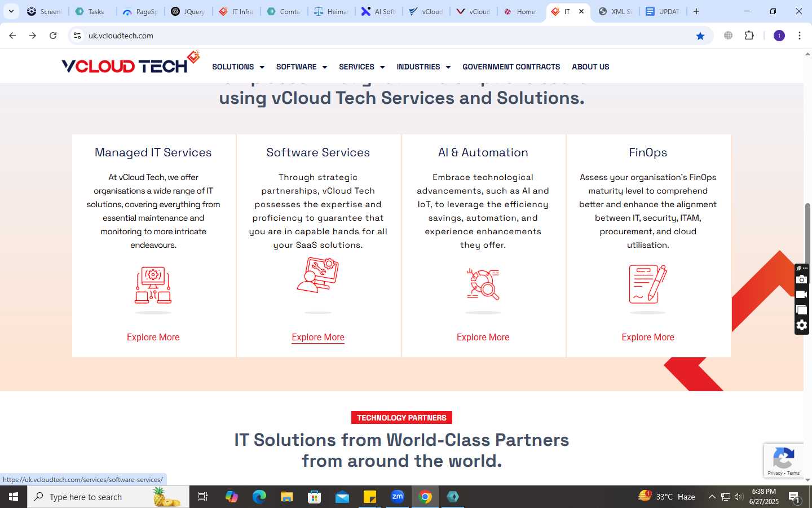Click the vCloud Tech logo

(131, 63)
